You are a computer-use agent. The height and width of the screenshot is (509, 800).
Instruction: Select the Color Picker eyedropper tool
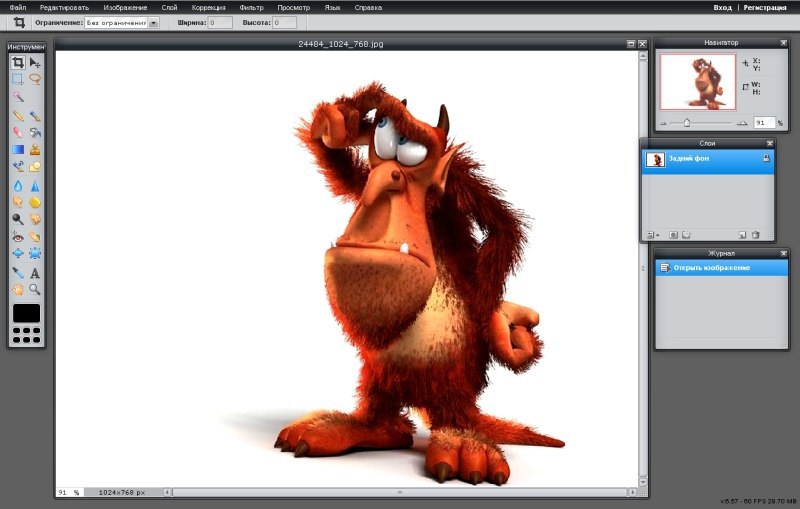click(x=18, y=273)
